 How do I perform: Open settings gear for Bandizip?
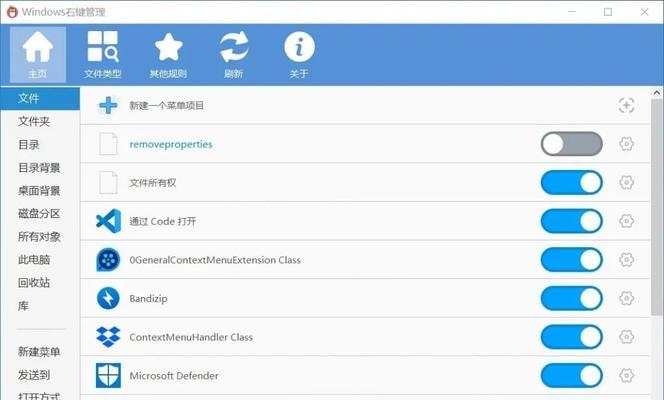626,298
